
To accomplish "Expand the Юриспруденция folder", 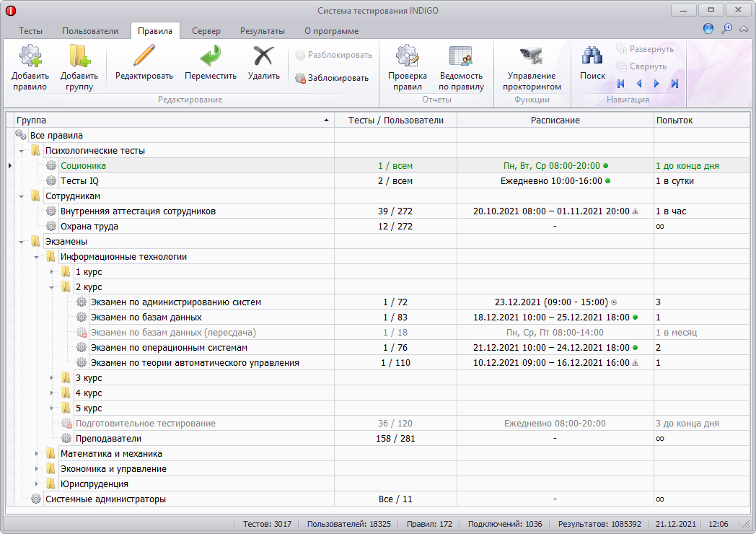I will coord(37,484).
